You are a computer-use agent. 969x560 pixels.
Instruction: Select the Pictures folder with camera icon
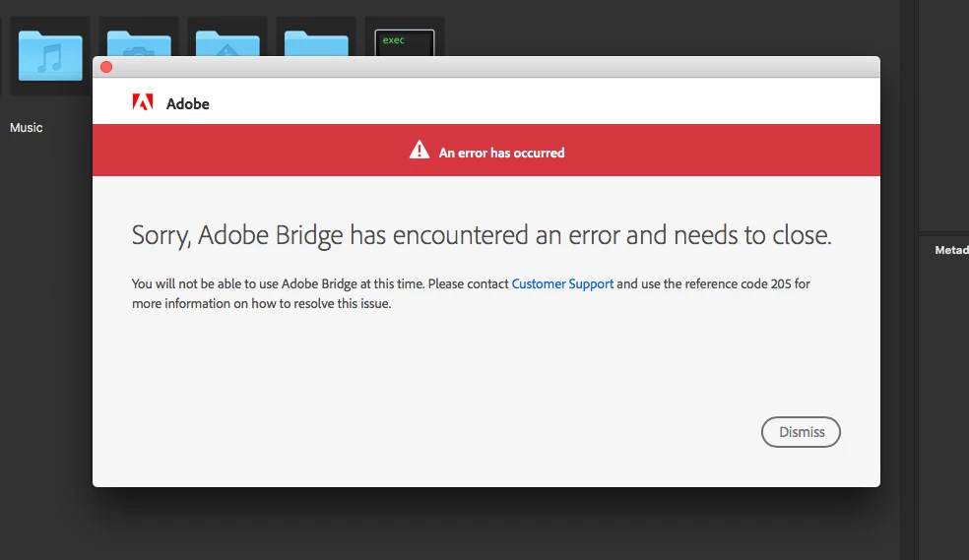tap(139, 43)
